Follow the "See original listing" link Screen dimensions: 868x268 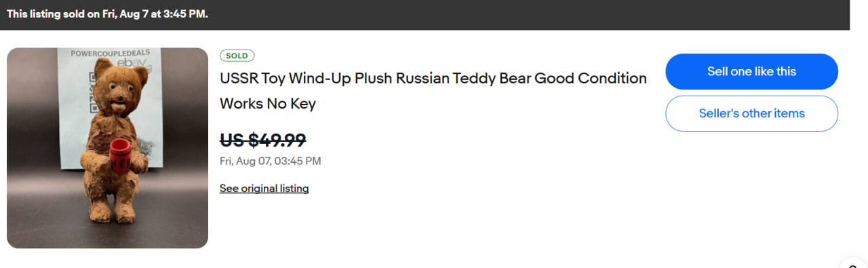264,189
